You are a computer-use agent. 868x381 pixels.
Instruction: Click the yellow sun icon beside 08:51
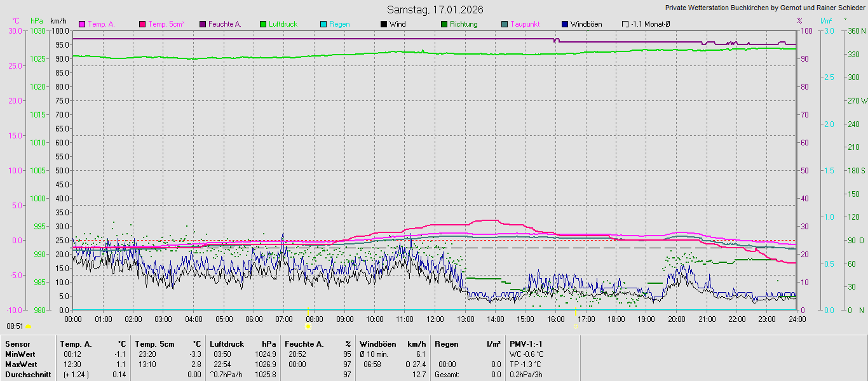click(29, 326)
